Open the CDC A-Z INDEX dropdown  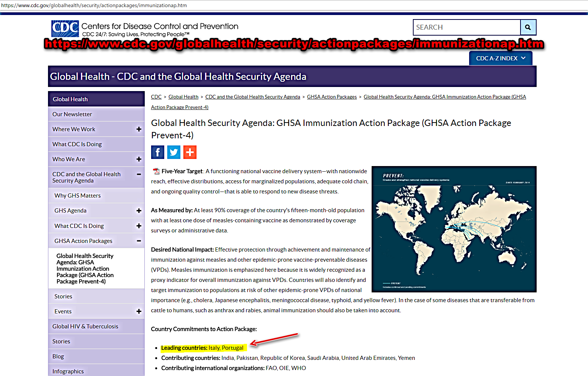[x=501, y=58]
